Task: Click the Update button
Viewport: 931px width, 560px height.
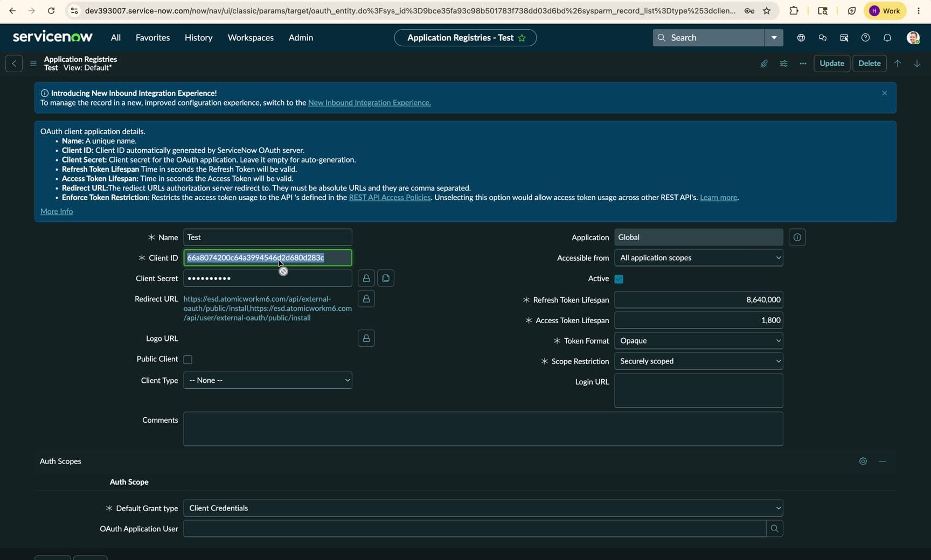Action: tap(832, 64)
